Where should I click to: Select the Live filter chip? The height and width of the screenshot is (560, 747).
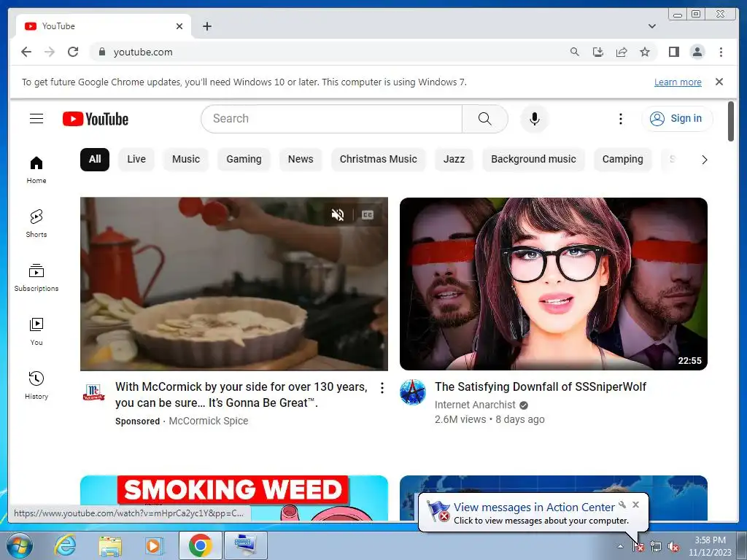tap(136, 159)
